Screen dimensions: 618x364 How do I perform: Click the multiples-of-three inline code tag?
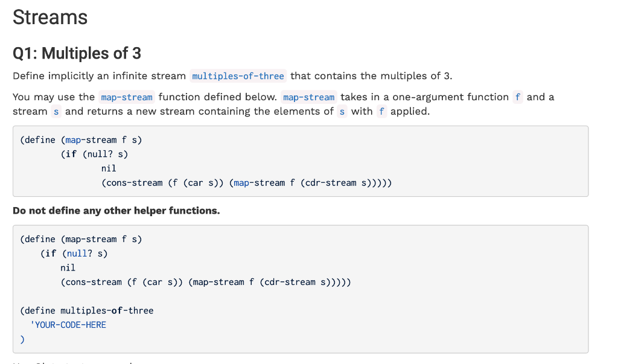click(238, 75)
